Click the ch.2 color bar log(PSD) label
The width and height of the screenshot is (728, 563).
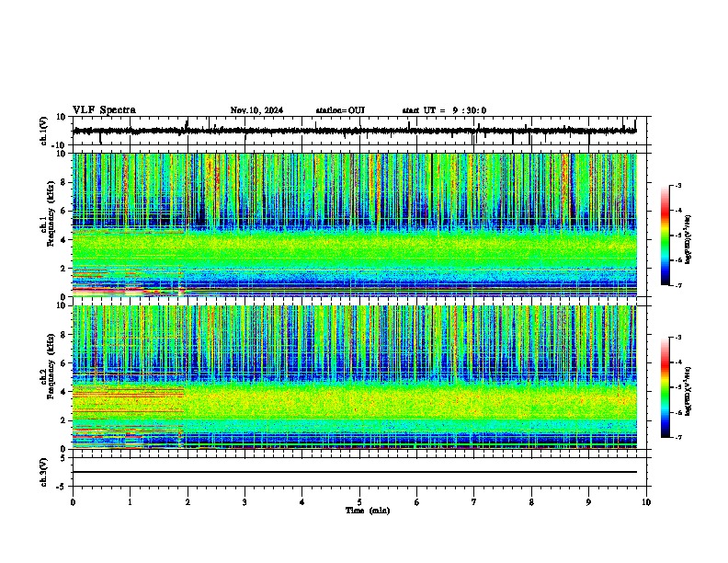click(x=688, y=391)
